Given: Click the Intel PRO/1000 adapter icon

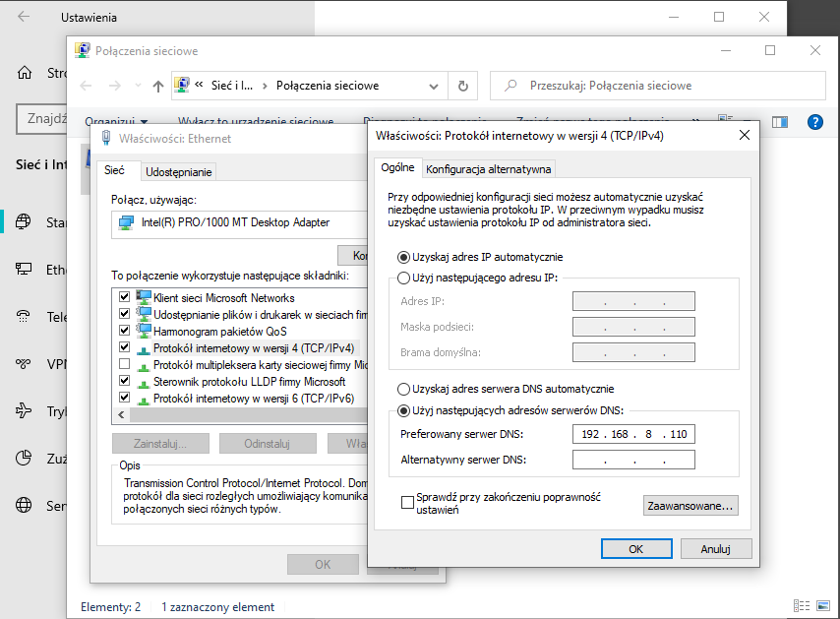Looking at the screenshot, I should (126, 222).
